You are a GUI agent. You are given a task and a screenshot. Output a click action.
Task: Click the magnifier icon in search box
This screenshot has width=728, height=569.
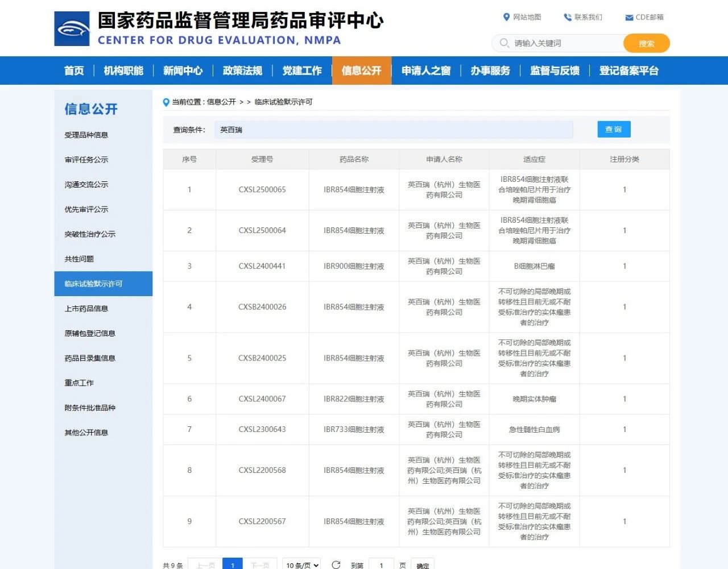[504, 43]
